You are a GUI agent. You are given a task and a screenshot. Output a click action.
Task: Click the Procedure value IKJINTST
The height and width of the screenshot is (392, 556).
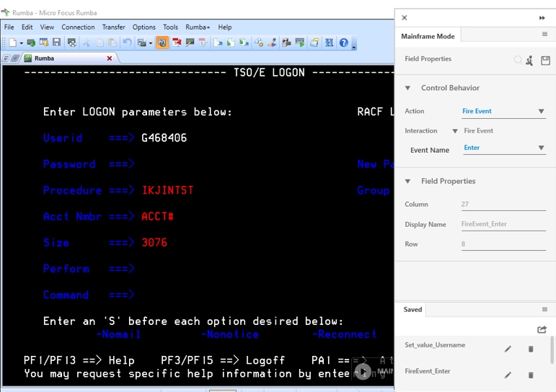(167, 190)
